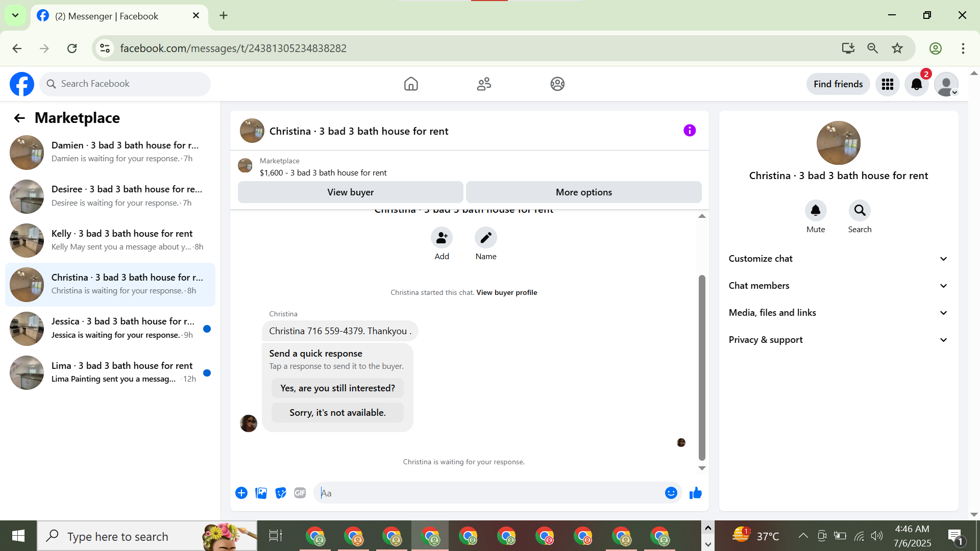980x551 pixels.
Task: Open the Chrome tab search dropdown
Action: [15, 15]
